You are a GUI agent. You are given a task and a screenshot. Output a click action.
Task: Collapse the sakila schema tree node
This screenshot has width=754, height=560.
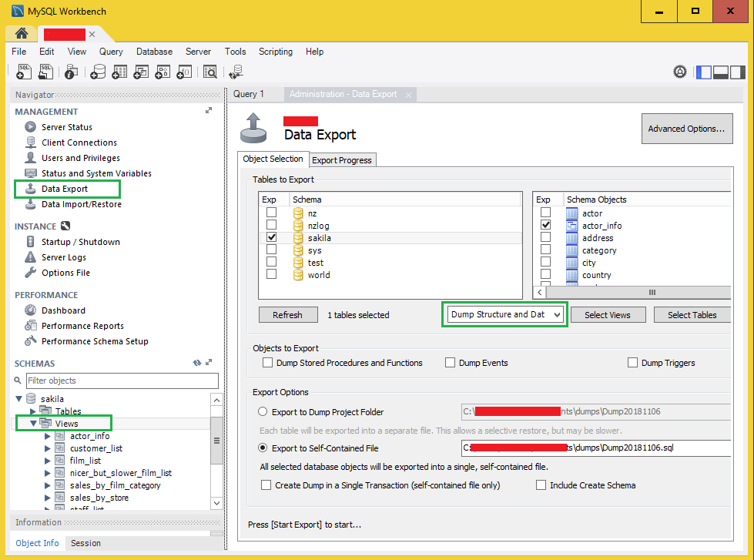tap(18, 399)
